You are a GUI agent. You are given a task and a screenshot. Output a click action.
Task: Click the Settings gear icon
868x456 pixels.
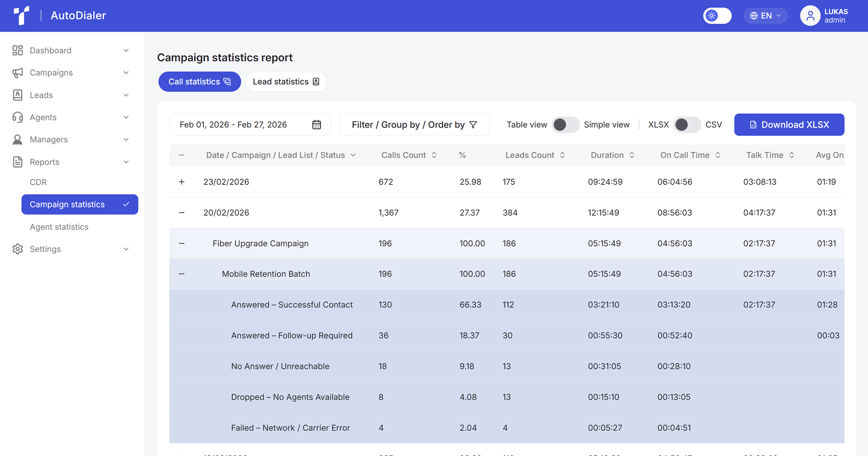17,249
